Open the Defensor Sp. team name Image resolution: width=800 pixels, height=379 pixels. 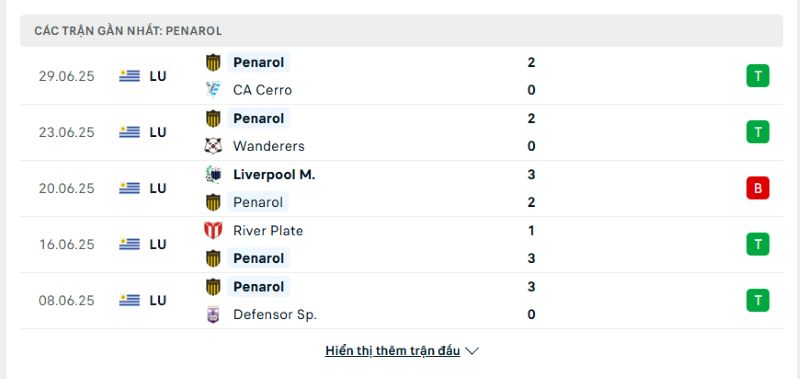tap(274, 315)
